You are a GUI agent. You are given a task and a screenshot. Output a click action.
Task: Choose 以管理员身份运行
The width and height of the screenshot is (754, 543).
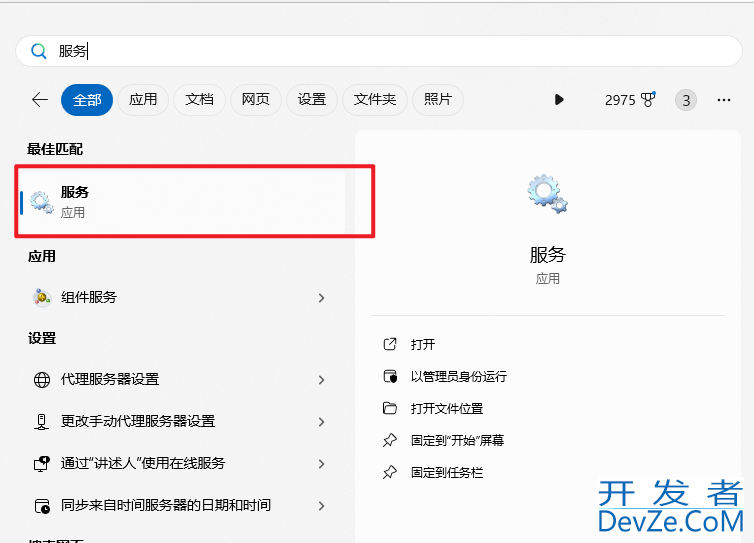click(458, 376)
